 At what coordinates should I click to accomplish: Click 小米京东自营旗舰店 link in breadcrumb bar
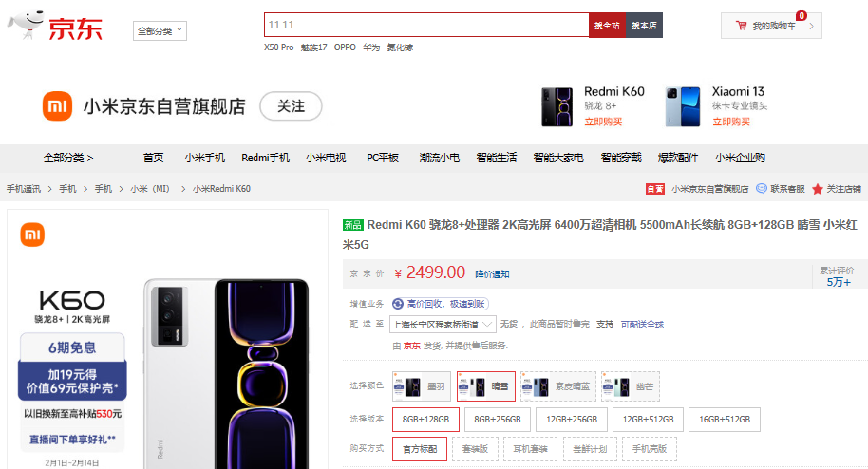click(709, 189)
